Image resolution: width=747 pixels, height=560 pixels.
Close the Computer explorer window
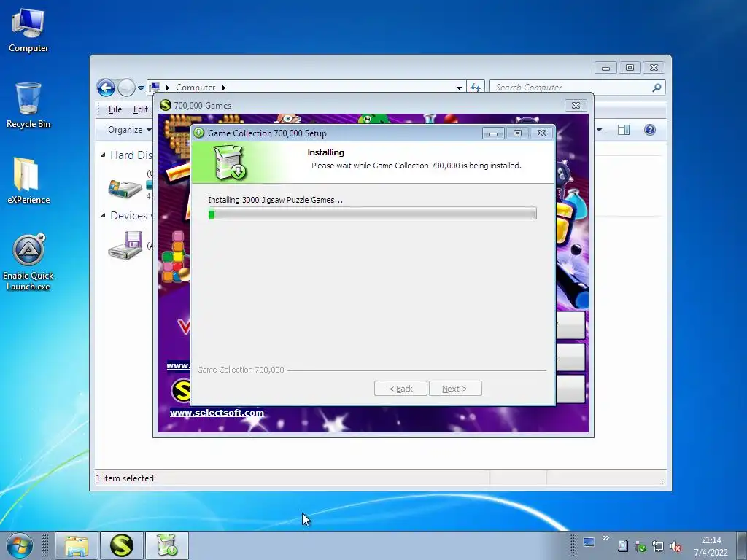tap(654, 68)
